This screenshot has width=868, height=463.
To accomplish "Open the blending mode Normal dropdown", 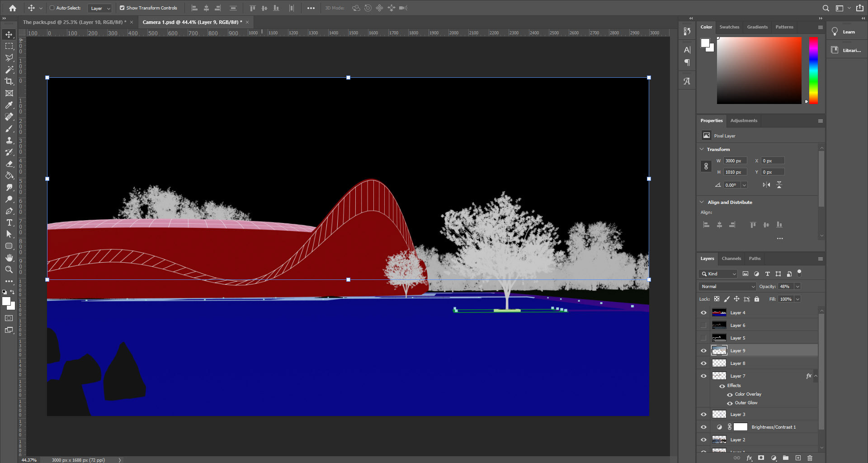I will click(x=728, y=286).
